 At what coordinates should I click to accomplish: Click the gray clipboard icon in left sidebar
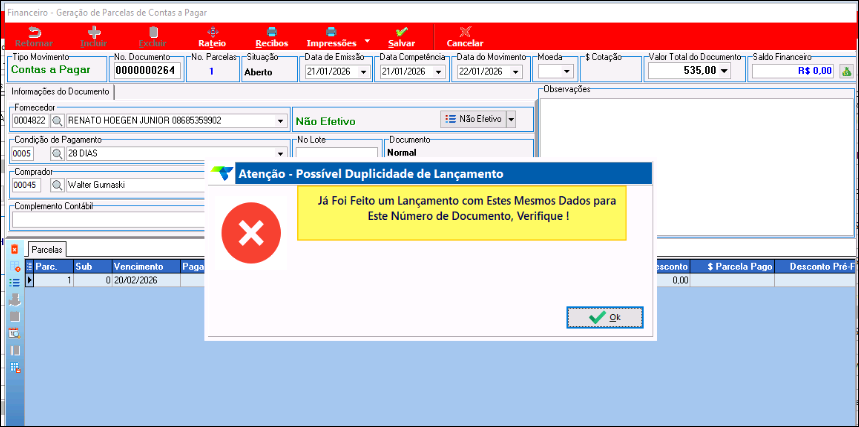pos(15,316)
